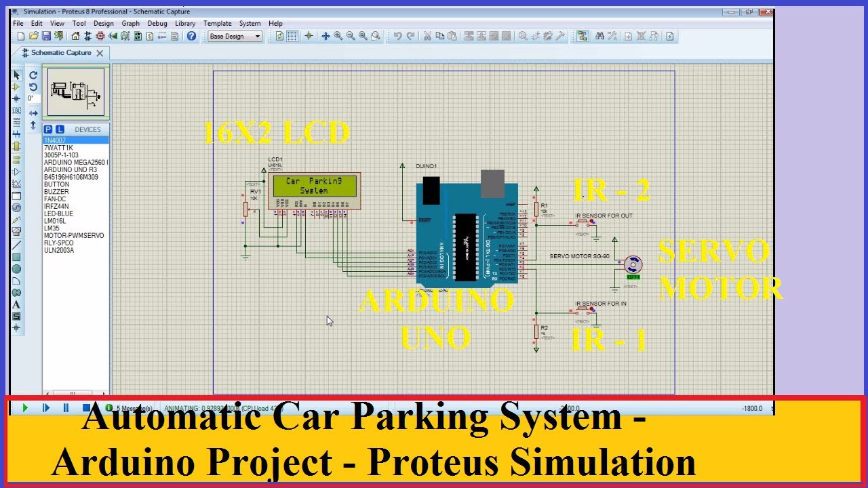The width and height of the screenshot is (868, 488).
Task: Open a project using the folder icon
Action: pos(33,36)
